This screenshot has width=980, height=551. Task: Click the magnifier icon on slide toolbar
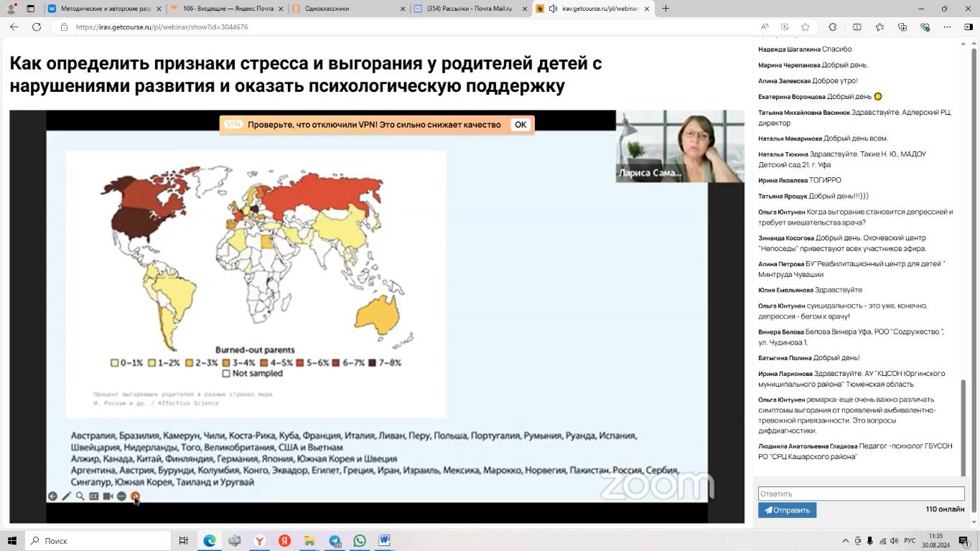pyautogui.click(x=80, y=496)
